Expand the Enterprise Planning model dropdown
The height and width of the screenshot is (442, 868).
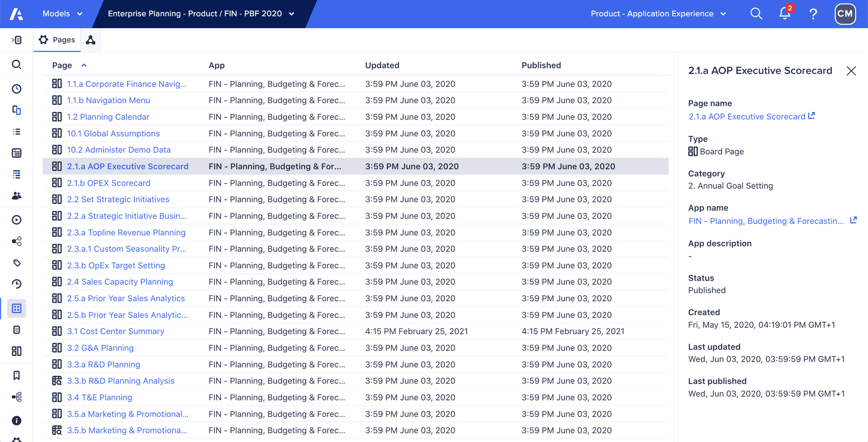(x=201, y=13)
